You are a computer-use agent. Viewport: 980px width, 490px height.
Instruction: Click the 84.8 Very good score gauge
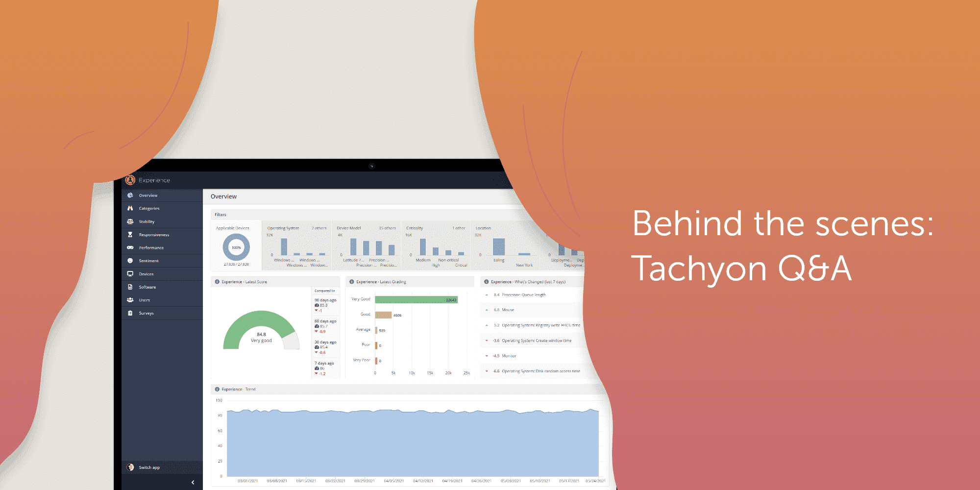261,330
